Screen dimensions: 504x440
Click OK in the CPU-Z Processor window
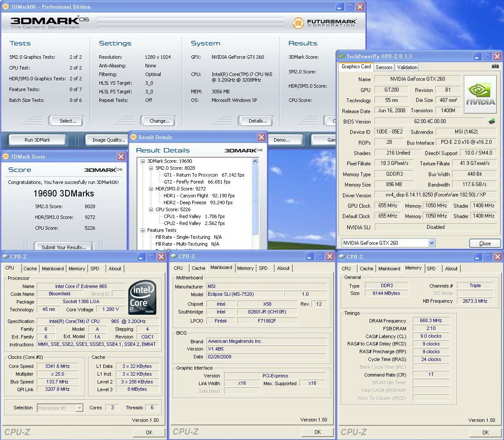149,433
